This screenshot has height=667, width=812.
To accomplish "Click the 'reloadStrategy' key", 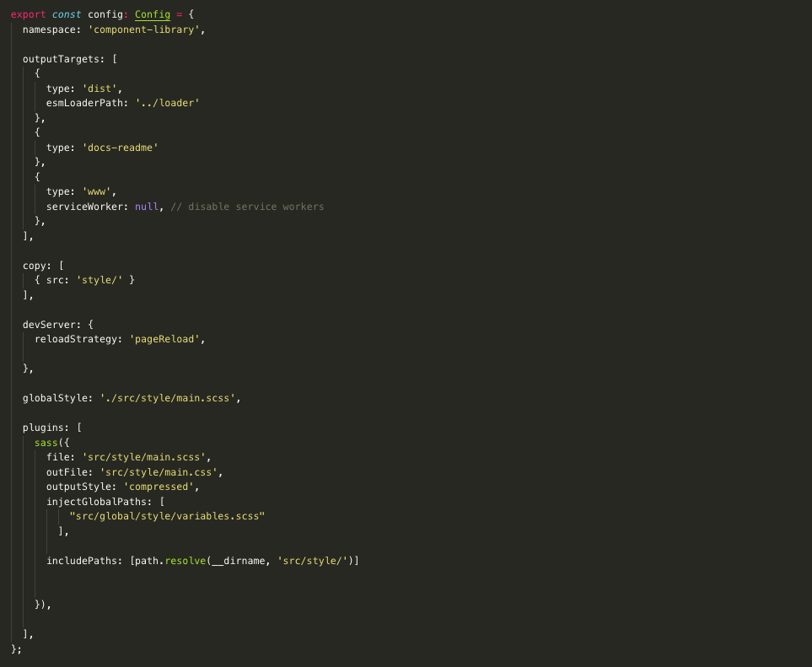I will (76, 339).
